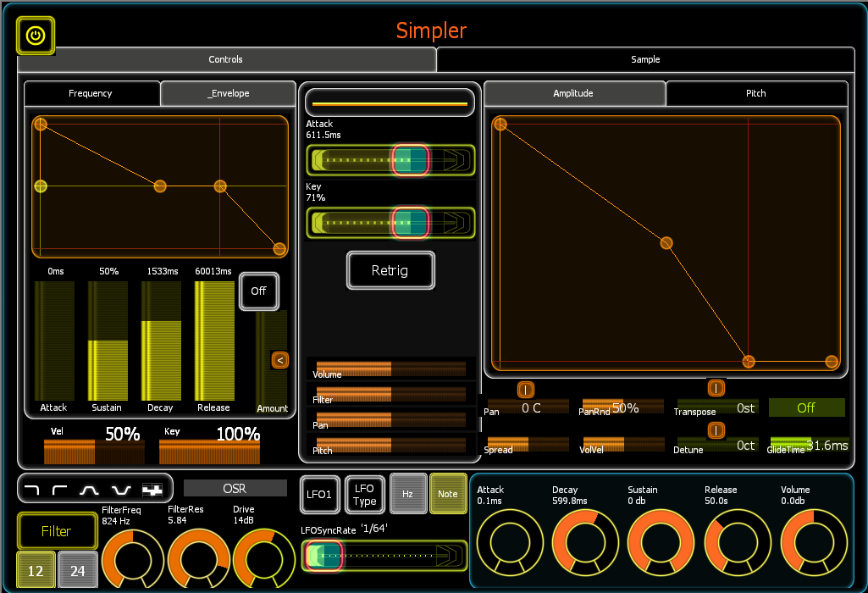Open the Sample tab
This screenshot has width=868, height=593.
click(x=645, y=59)
